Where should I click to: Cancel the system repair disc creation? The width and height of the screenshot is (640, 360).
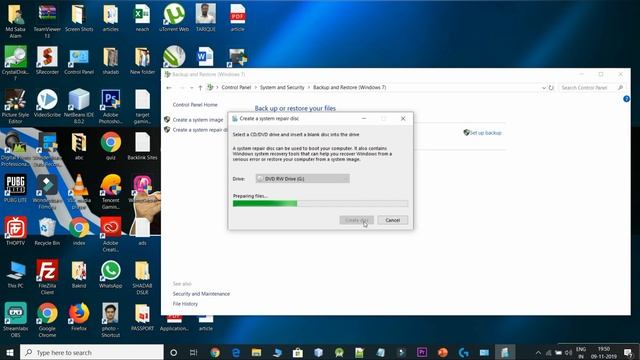393,220
